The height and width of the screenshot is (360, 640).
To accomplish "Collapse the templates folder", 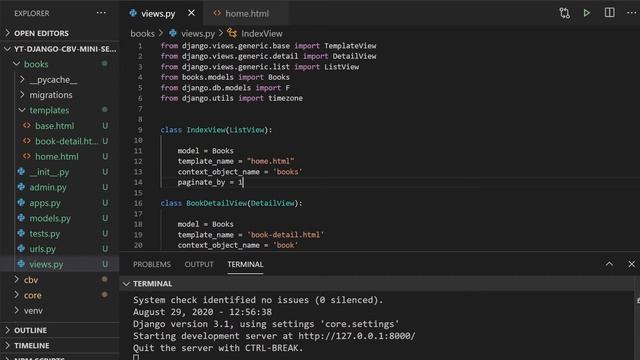I will click(60, 110).
